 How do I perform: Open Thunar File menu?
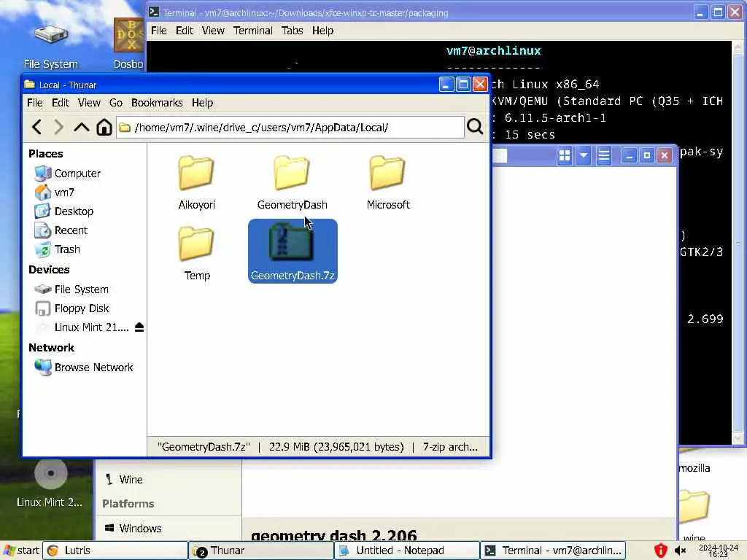tap(35, 103)
